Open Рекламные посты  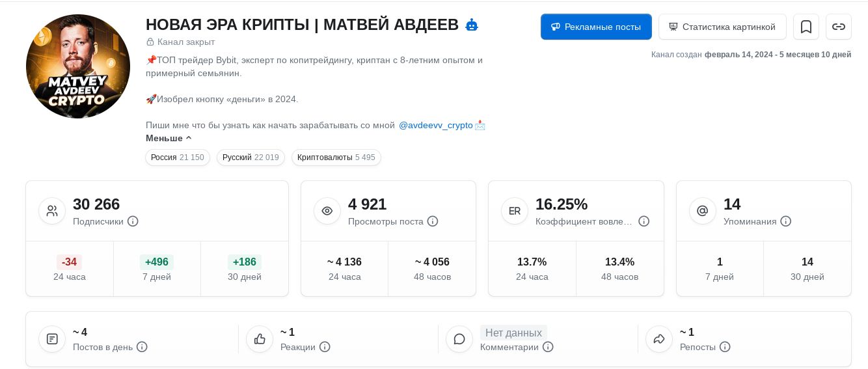(x=596, y=27)
